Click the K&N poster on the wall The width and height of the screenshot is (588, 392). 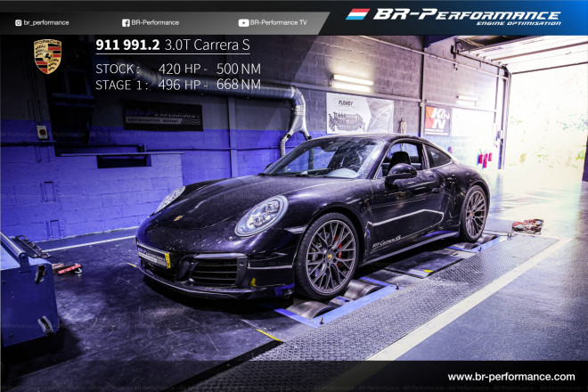click(437, 120)
